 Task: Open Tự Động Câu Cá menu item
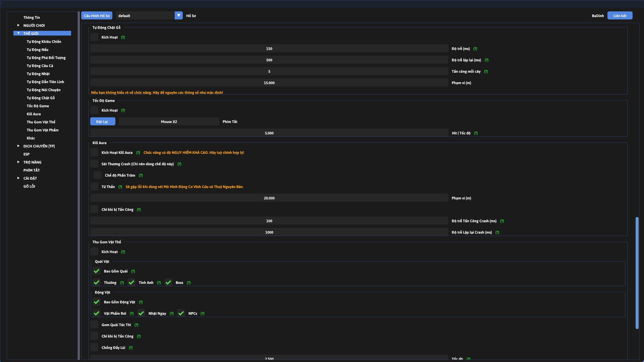[40, 66]
